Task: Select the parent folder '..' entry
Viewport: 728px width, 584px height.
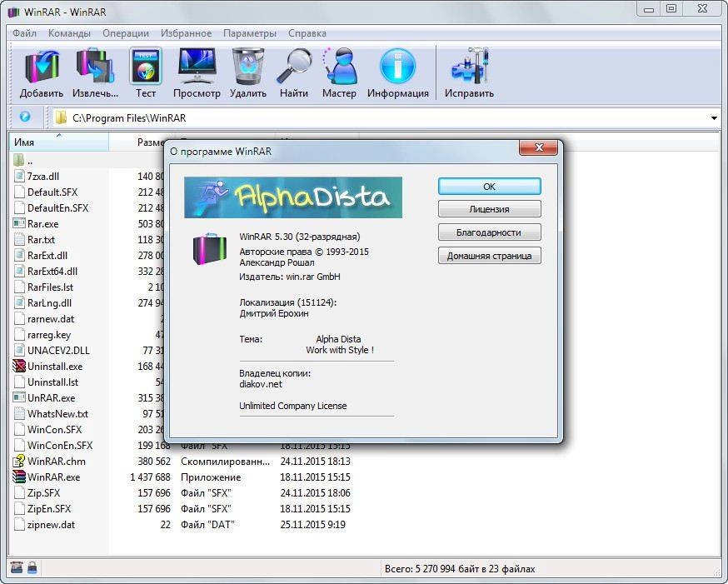Action: 23,161
